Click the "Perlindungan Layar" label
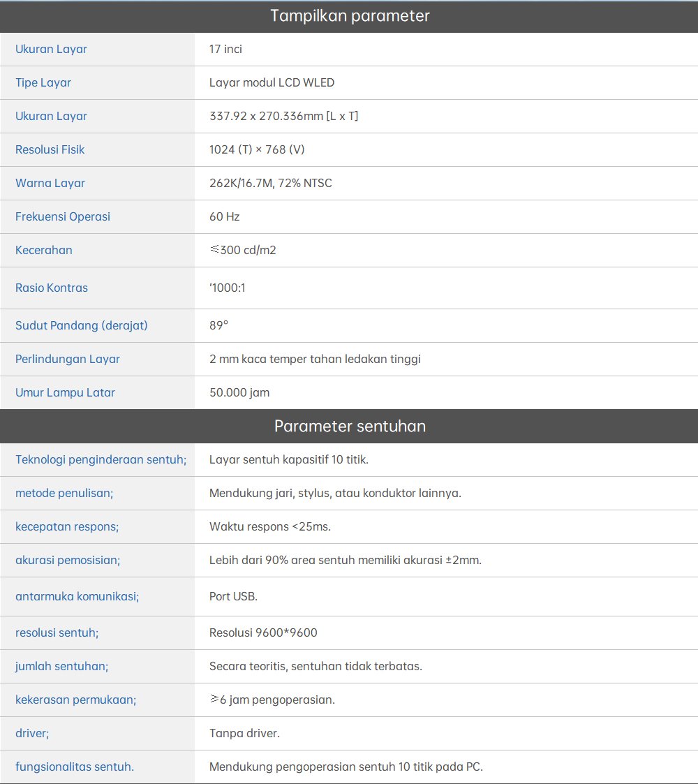 pos(68,359)
